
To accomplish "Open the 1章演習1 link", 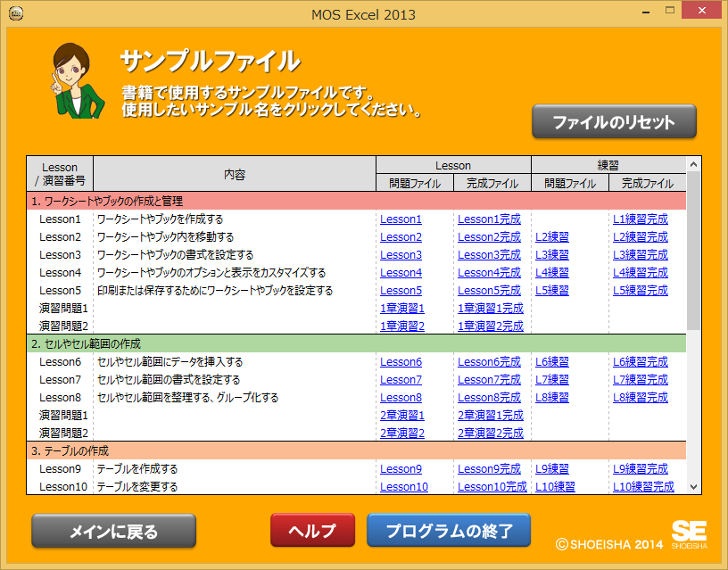I will click(x=402, y=309).
